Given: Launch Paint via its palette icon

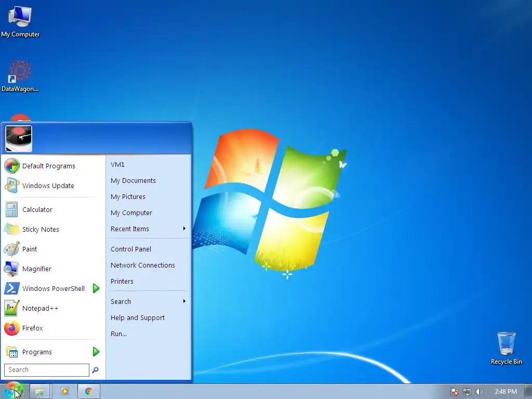Looking at the screenshot, I should point(11,249).
